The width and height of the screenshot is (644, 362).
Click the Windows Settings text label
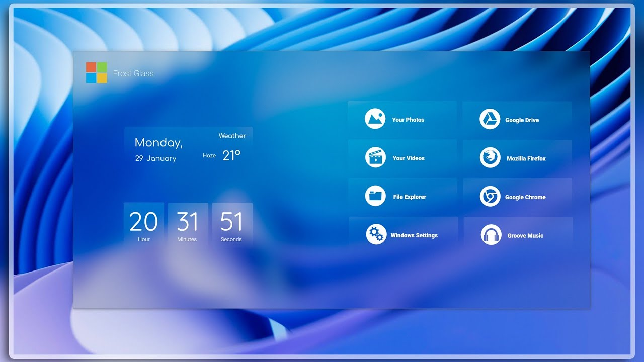tap(414, 235)
